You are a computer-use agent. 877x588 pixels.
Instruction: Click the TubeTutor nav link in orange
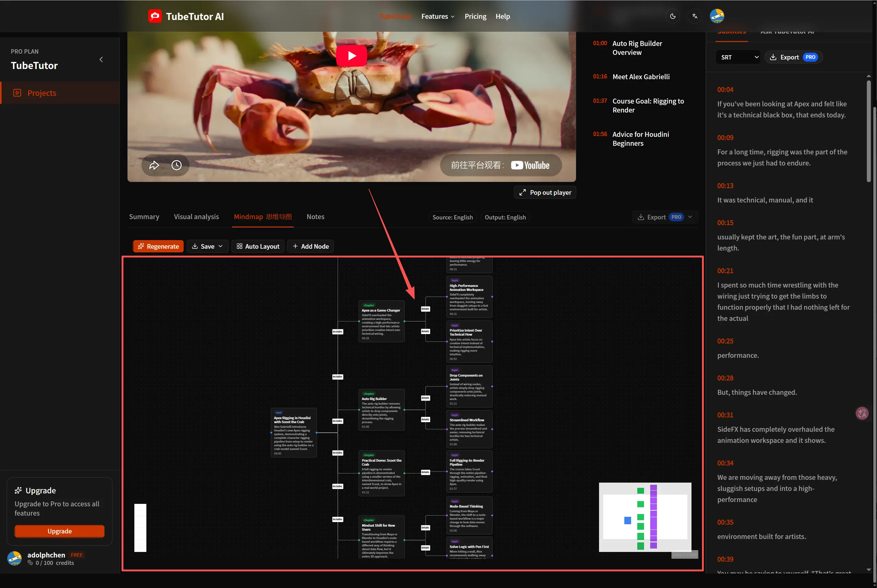pyautogui.click(x=395, y=16)
